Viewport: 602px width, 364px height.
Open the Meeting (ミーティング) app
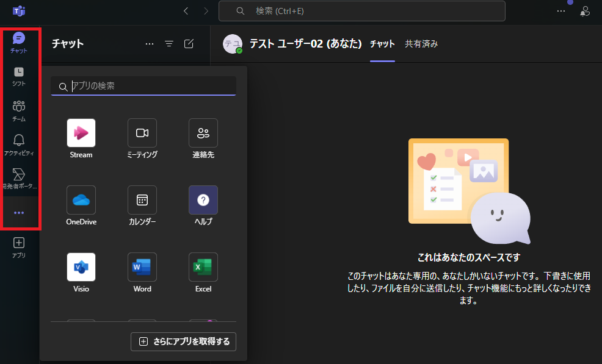pyautogui.click(x=142, y=139)
